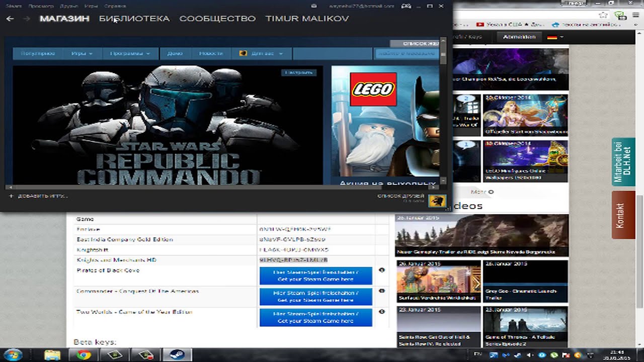Click ДОБАВИТЬ ИГРУ link in Steam

(43, 196)
